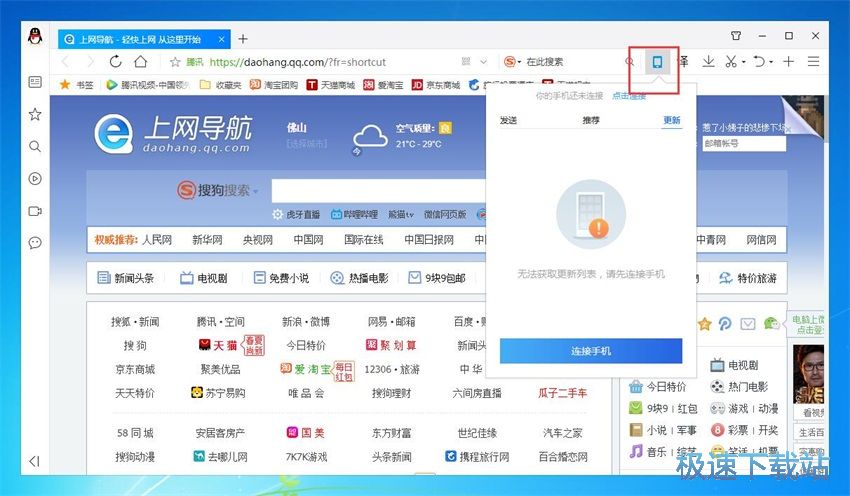The height and width of the screenshot is (496, 850).
Task: Click the 上网导航 logo
Action: click(x=172, y=133)
